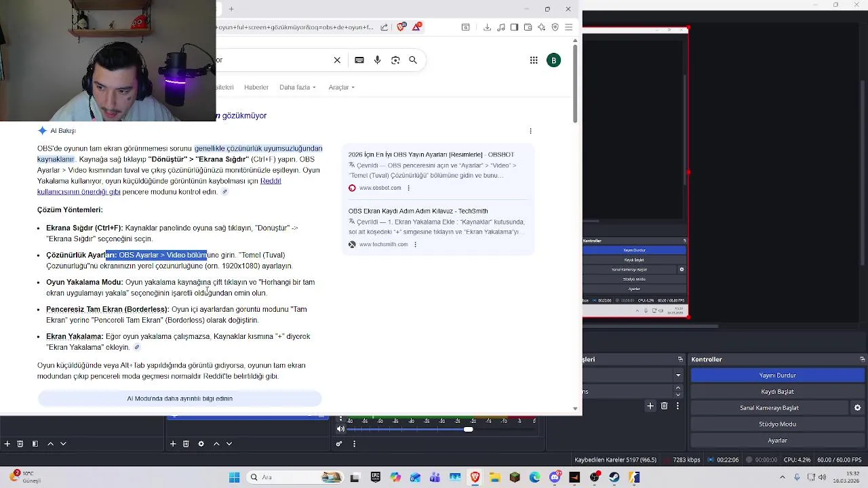Move the scene up with the OBS arrow

coord(50,443)
